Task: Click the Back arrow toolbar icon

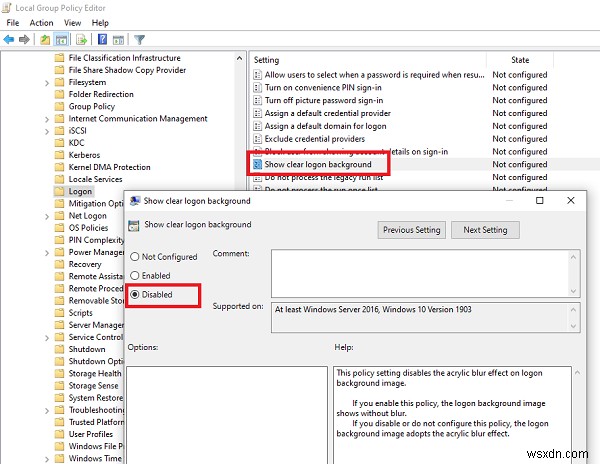Action: click(x=8, y=39)
